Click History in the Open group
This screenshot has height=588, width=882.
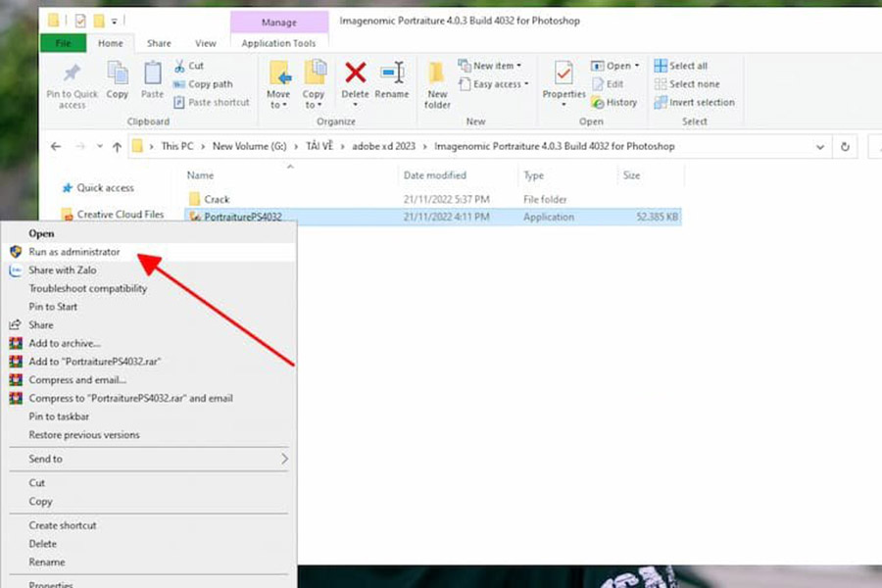click(614, 102)
